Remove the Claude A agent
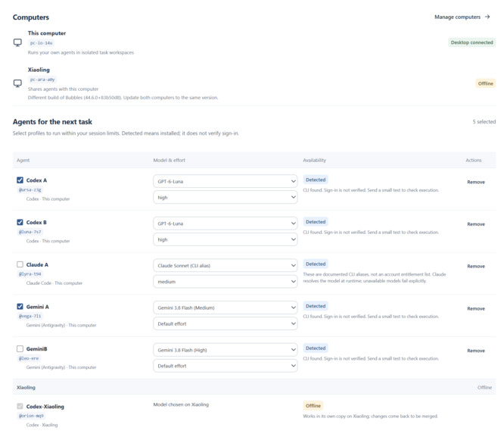Image resolution: width=504 pixels, height=434 pixels. (476, 266)
